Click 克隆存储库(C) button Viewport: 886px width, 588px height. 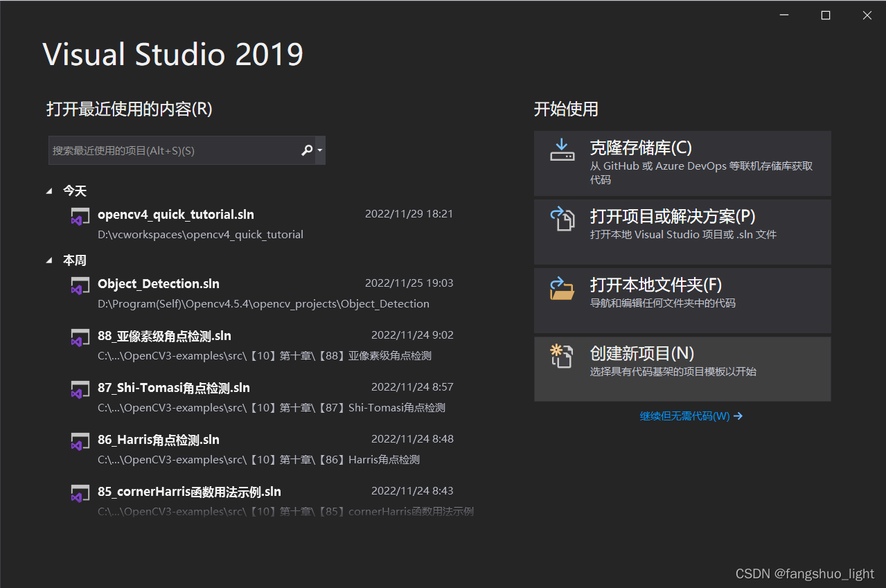click(682, 163)
